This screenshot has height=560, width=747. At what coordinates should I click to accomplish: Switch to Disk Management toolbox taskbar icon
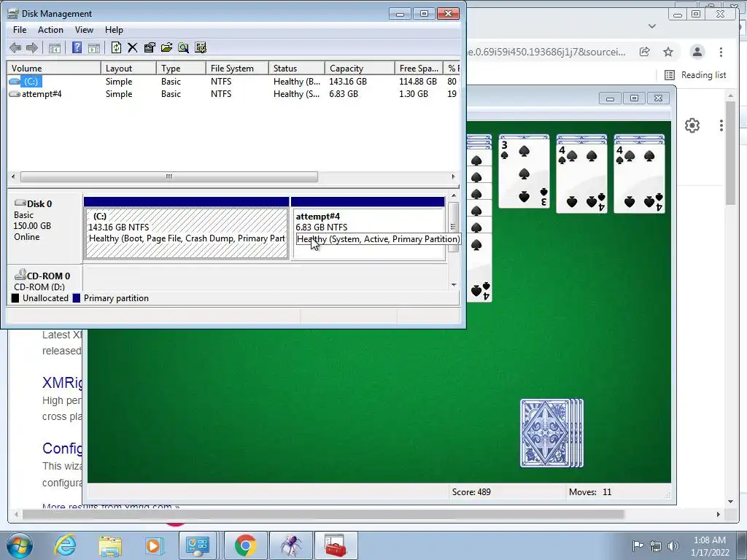click(336, 545)
